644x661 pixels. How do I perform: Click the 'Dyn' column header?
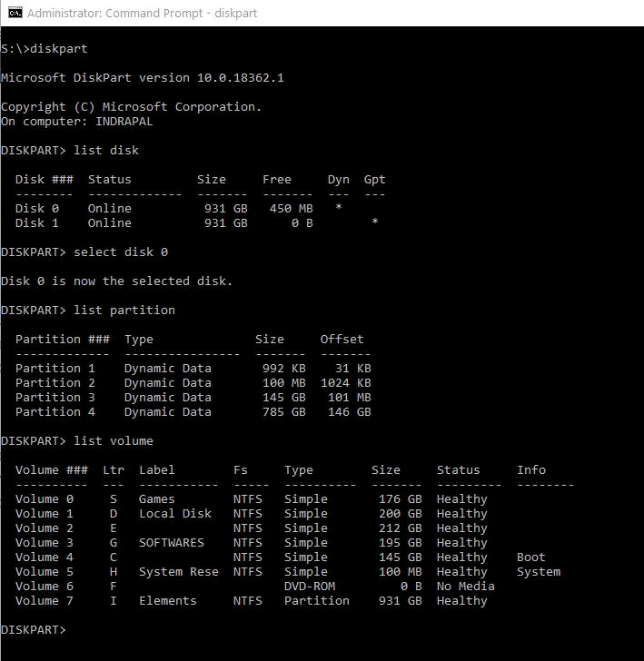[339, 180]
